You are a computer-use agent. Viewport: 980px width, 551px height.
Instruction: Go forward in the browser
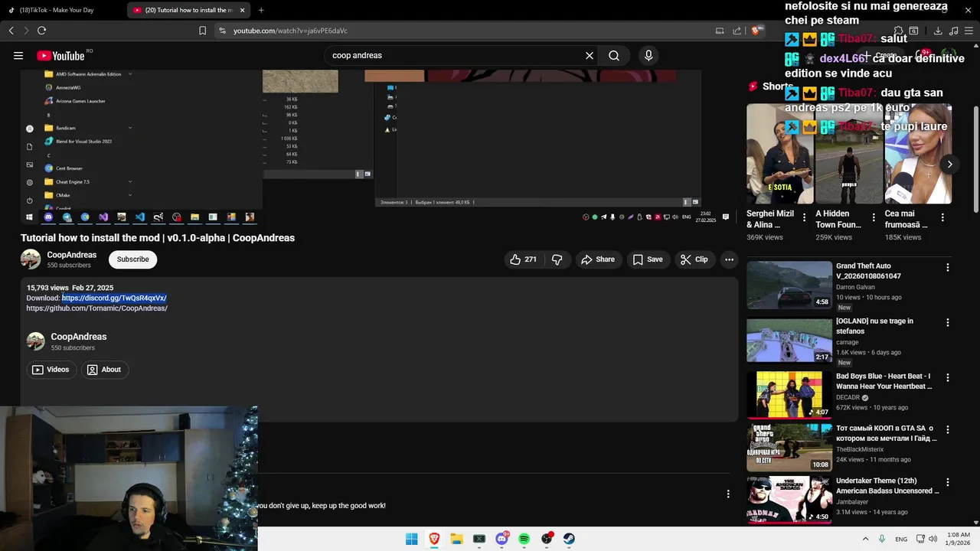pyautogui.click(x=27, y=31)
